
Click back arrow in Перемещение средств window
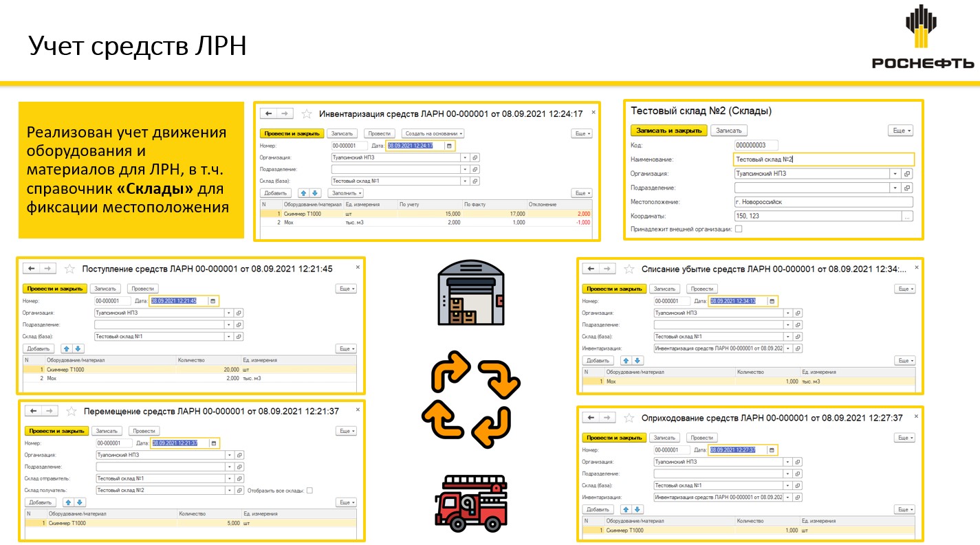pos(34,411)
